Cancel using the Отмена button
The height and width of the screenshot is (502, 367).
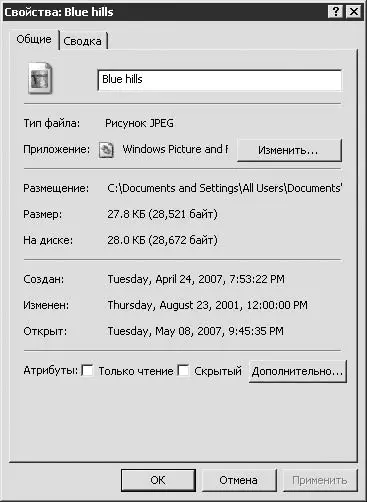tap(239, 480)
